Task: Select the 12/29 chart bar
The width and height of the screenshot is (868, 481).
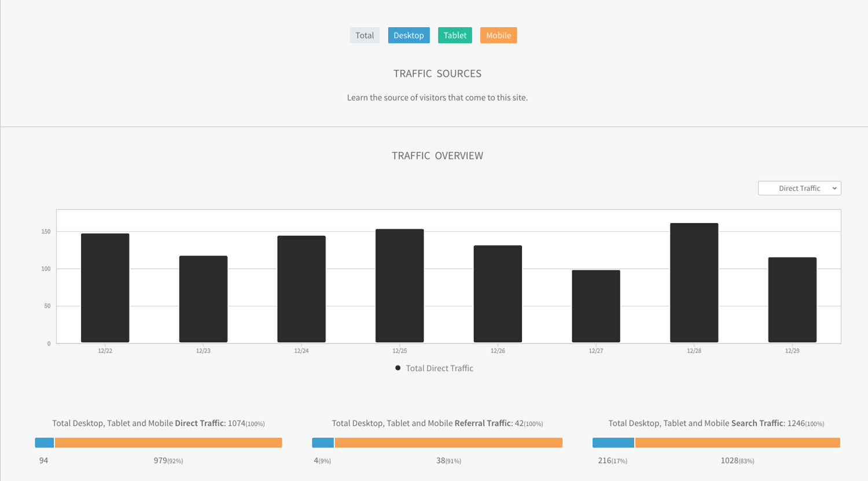Action: (792, 299)
